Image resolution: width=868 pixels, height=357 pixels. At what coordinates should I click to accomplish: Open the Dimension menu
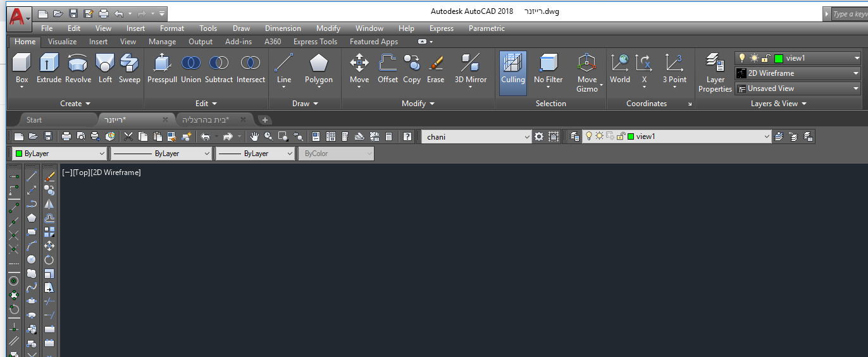click(283, 28)
